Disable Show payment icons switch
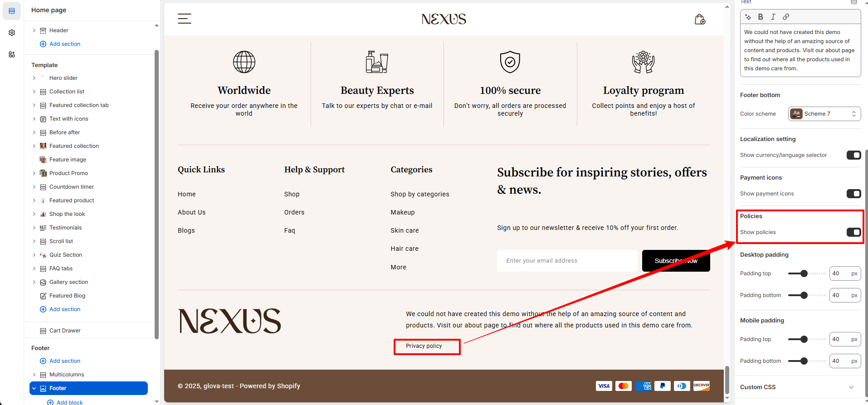The width and height of the screenshot is (868, 405). point(853,194)
